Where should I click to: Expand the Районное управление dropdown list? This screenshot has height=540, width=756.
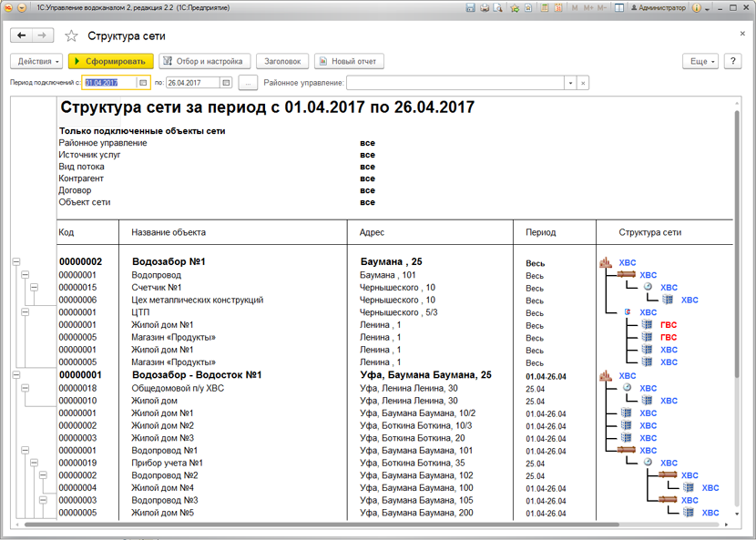pyautogui.click(x=571, y=83)
